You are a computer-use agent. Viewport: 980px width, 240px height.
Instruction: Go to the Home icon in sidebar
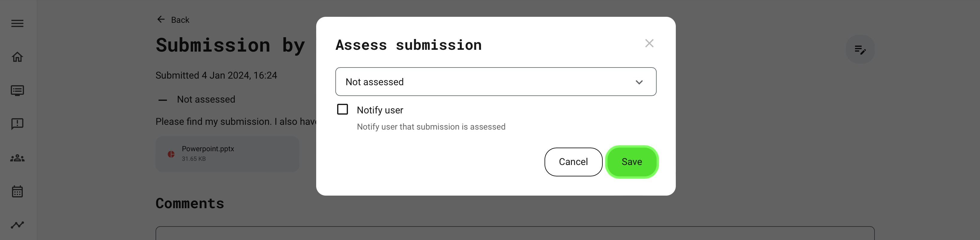point(17,57)
